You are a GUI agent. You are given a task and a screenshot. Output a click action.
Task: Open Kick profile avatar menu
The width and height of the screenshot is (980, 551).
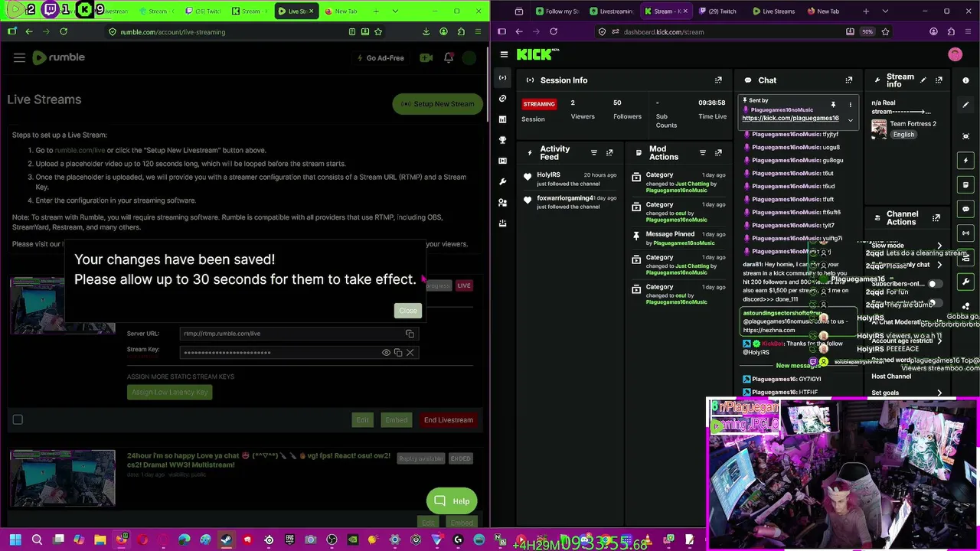pyautogui.click(x=955, y=54)
